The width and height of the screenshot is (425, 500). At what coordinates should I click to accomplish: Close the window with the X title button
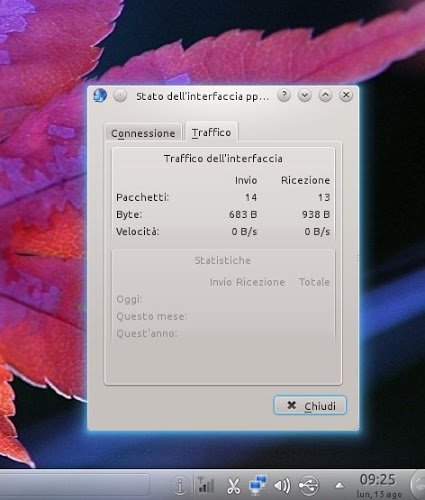point(346,96)
